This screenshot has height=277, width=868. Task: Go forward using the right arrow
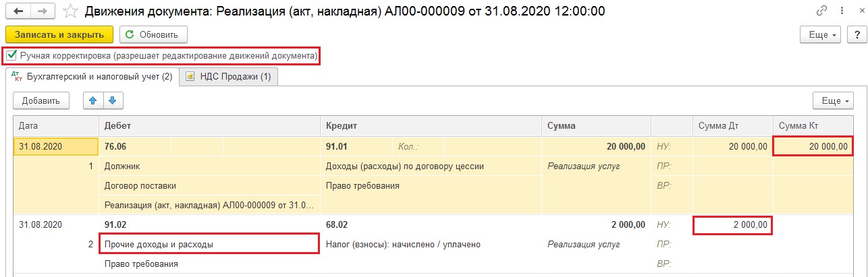click(x=43, y=11)
